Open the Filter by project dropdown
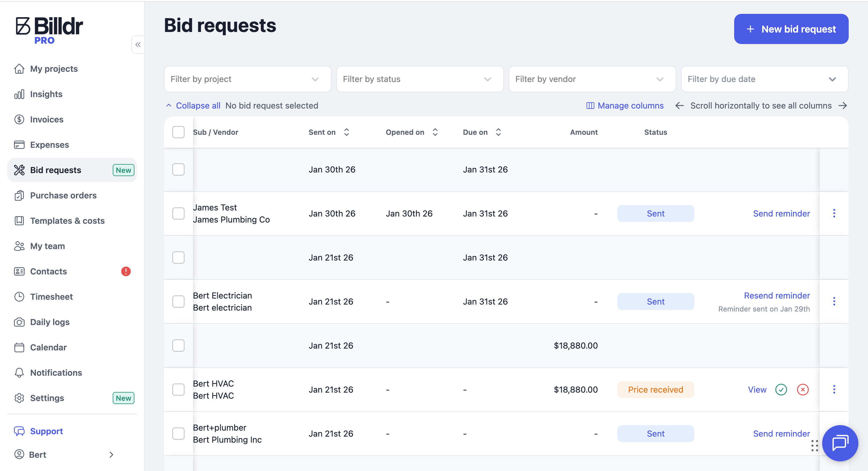868x471 pixels. (x=247, y=79)
